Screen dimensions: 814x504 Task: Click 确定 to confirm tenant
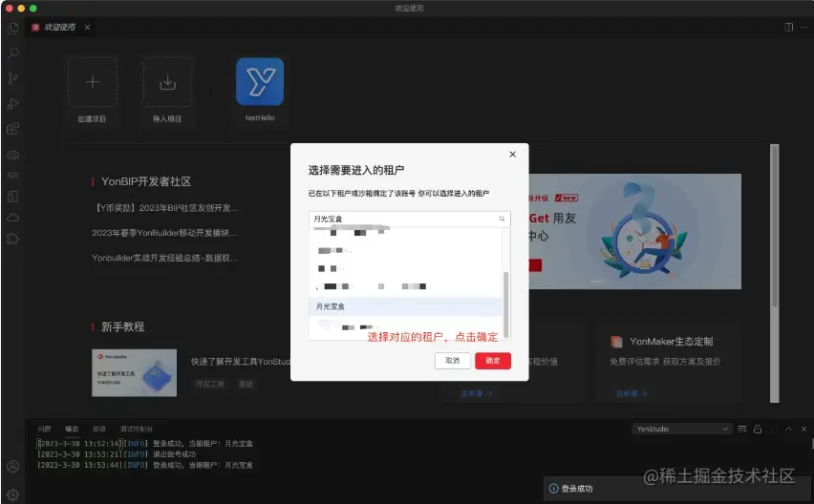493,361
